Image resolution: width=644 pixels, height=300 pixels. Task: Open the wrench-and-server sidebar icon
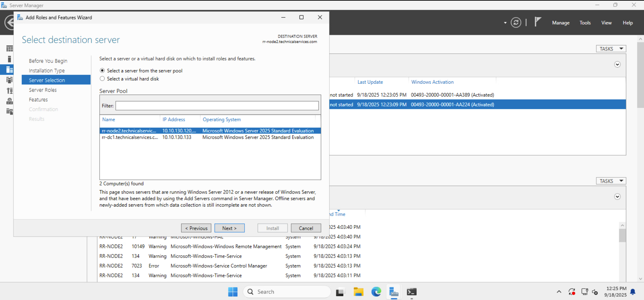[9, 90]
